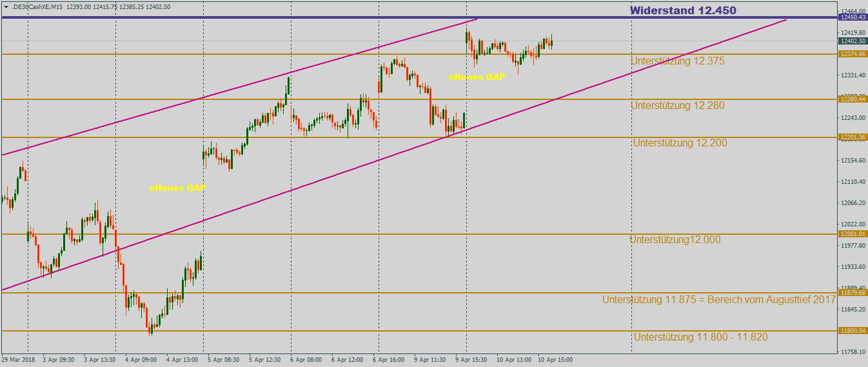
Task: Click 11977.80 on the price axis
Action: (853, 246)
